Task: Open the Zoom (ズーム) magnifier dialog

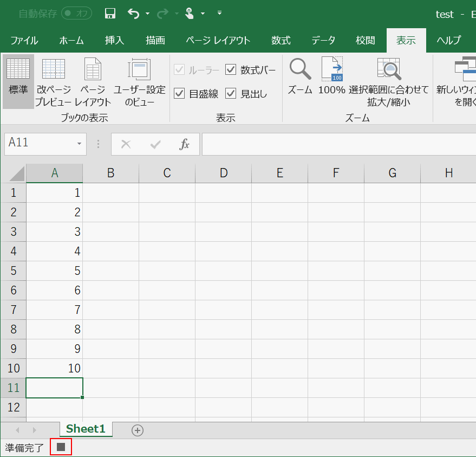Action: click(x=300, y=76)
